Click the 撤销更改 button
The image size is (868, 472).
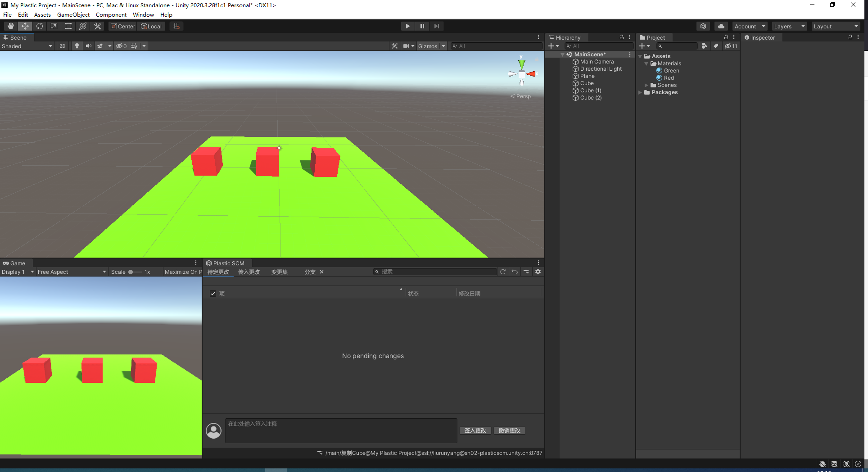point(509,430)
